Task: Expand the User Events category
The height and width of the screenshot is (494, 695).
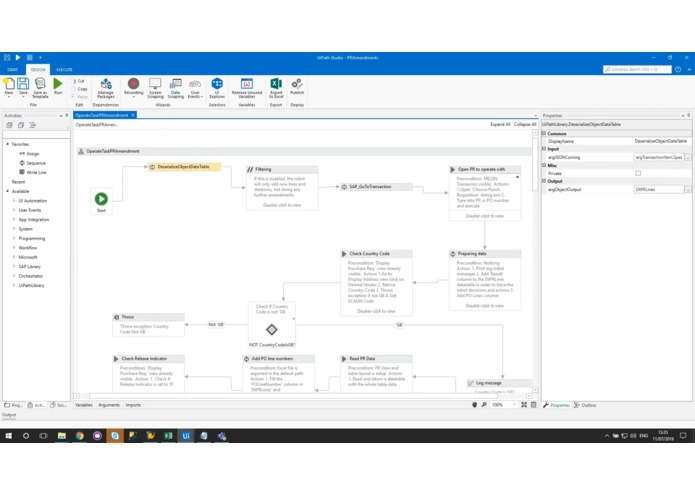Action: click(x=14, y=210)
